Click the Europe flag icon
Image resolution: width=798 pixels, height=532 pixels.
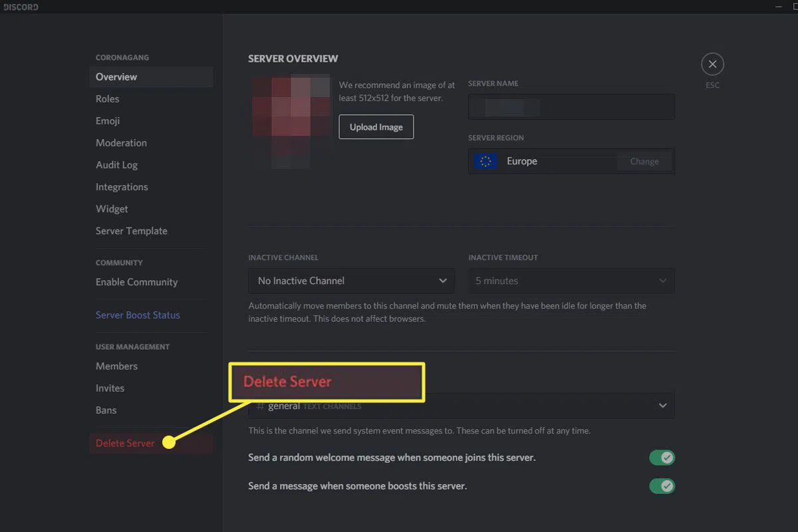tap(485, 161)
